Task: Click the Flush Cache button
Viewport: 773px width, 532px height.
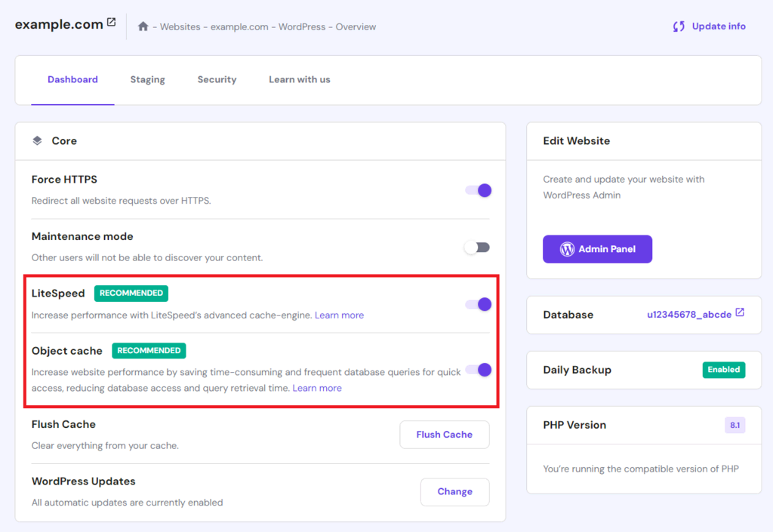Action: point(444,435)
